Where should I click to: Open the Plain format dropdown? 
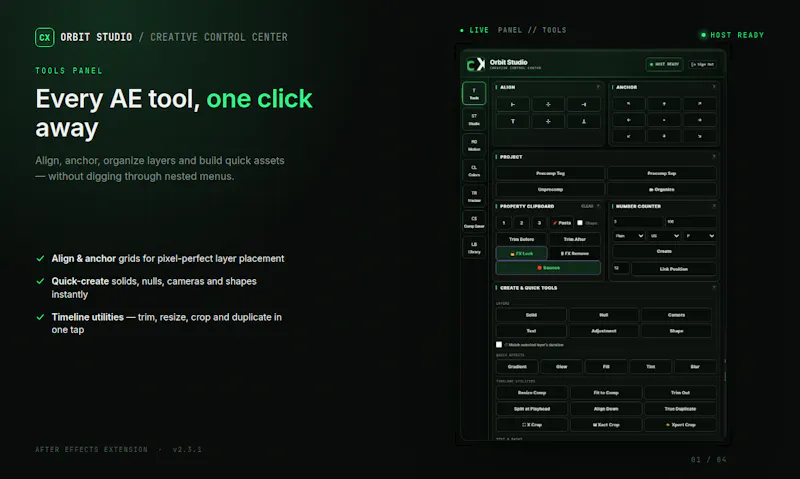coord(629,236)
